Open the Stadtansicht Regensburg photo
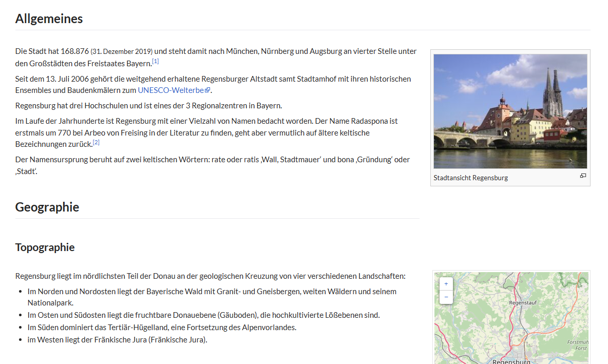608x364 pixels. [510, 111]
